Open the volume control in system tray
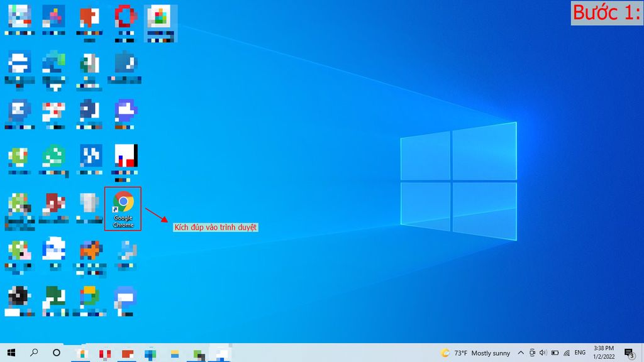This screenshot has height=362, width=644. pyautogui.click(x=543, y=353)
